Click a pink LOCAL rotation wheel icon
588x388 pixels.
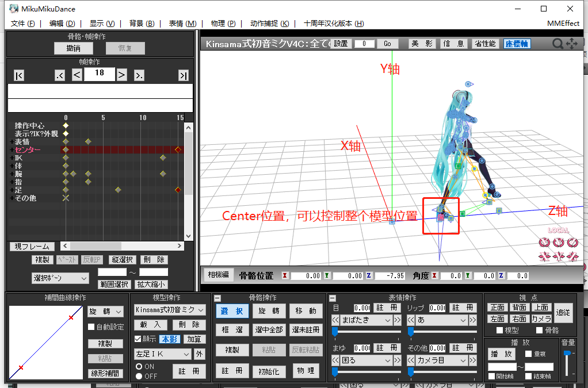544,243
